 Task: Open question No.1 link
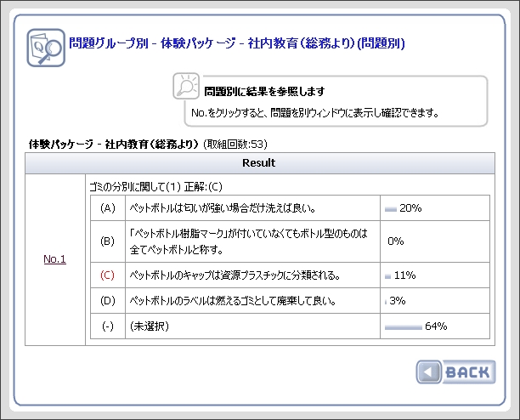[55, 259]
